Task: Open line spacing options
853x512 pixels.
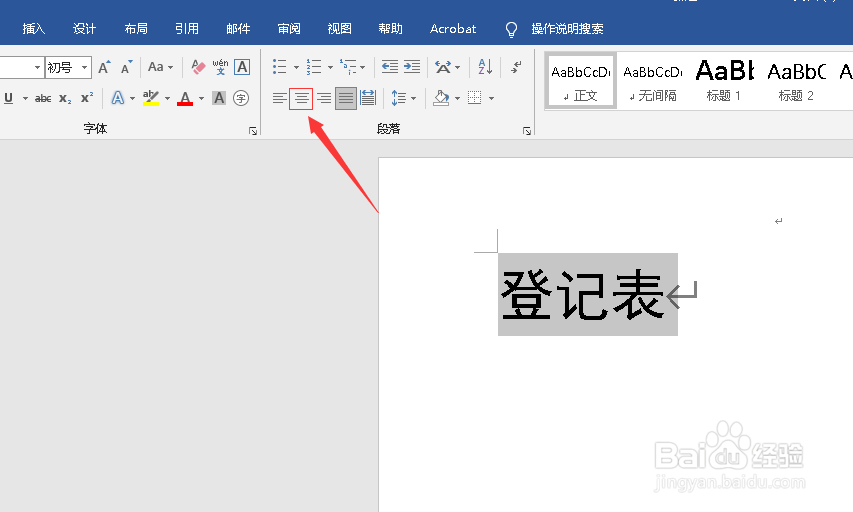Action: 403,98
